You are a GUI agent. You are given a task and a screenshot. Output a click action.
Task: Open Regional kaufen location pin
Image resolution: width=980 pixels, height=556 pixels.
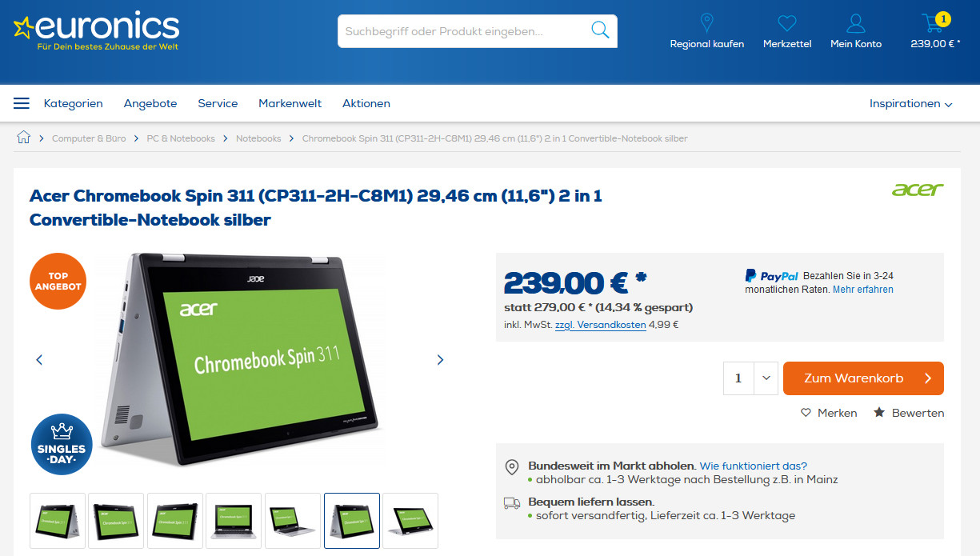(x=706, y=22)
